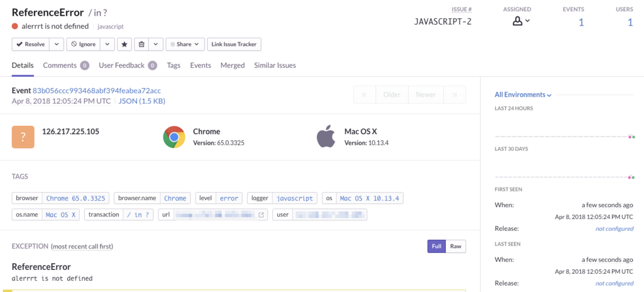Viewport: 644px width, 292px height.
Task: Click the browser.name tag value Chrome
Action: [x=175, y=198]
